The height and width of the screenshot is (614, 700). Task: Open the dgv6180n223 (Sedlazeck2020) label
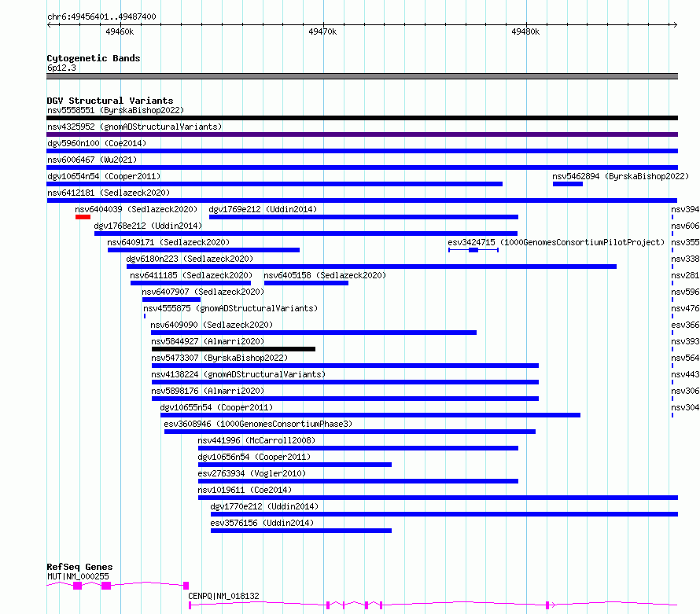click(190, 259)
